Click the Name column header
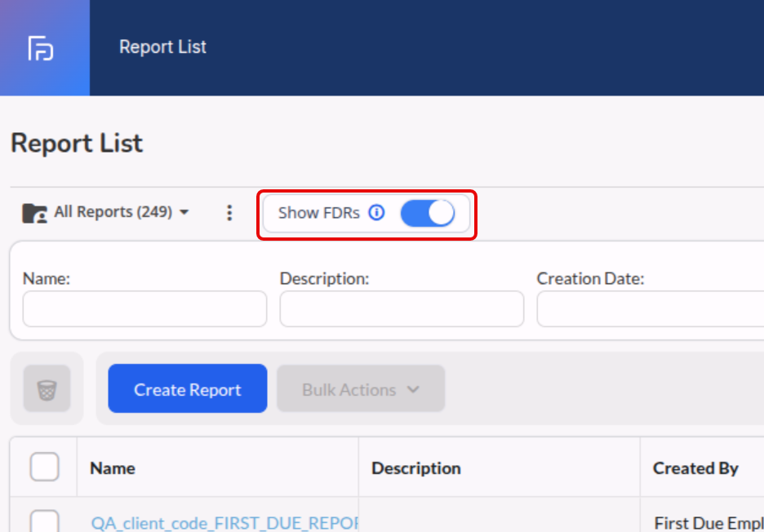 click(x=113, y=468)
